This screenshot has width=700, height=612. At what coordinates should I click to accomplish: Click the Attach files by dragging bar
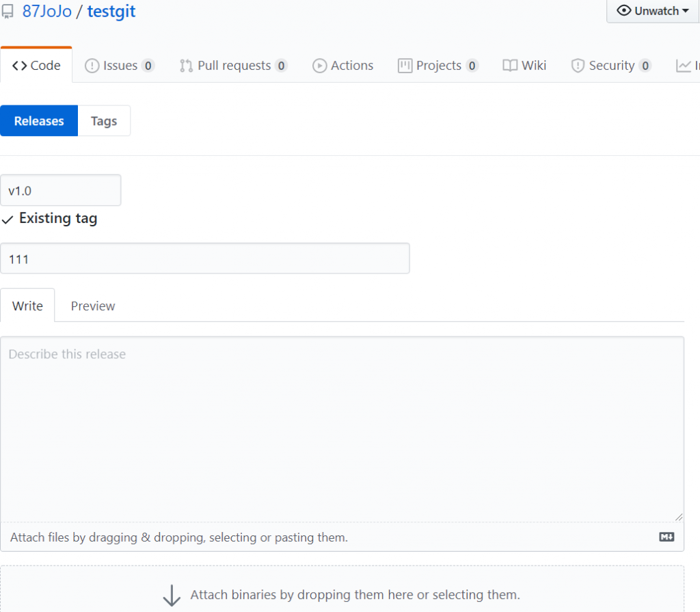(342, 537)
